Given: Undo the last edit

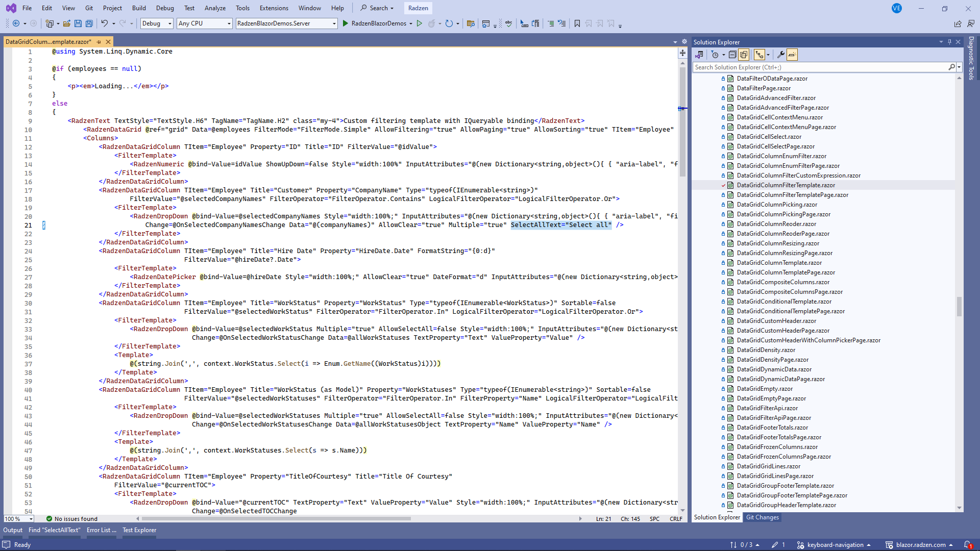Looking at the screenshot, I should (x=104, y=23).
